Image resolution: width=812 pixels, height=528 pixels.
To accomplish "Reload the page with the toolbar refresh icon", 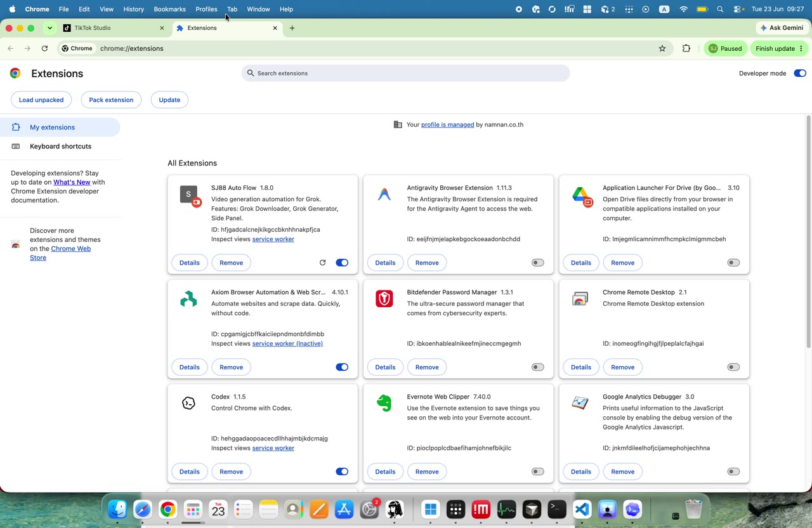I will point(44,48).
